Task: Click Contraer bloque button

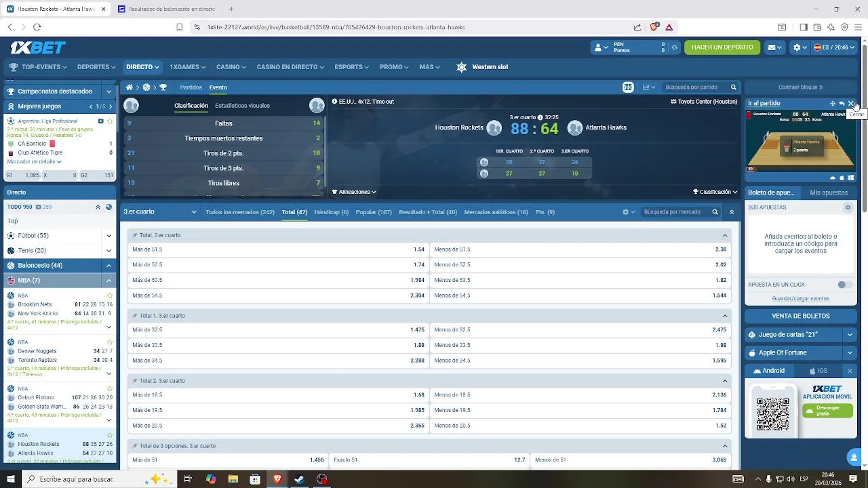Action: (801, 87)
